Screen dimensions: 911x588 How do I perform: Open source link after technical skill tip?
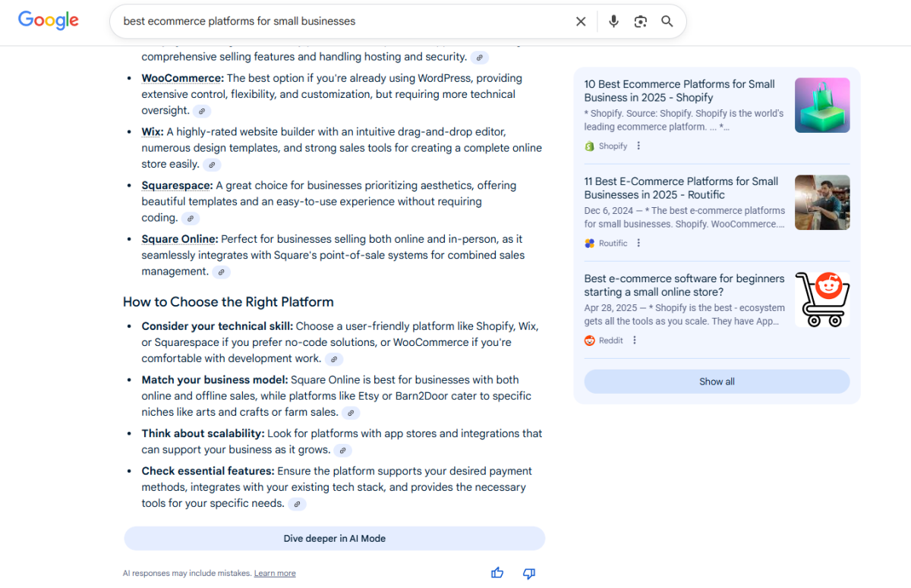tap(334, 359)
